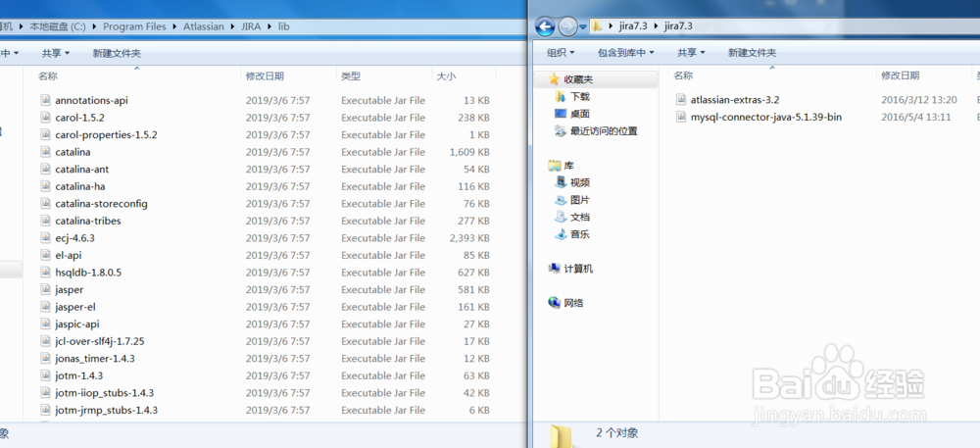Select Atlassian breadcrumb in address bar
Viewport: 980px width, 448px height.
204,26
